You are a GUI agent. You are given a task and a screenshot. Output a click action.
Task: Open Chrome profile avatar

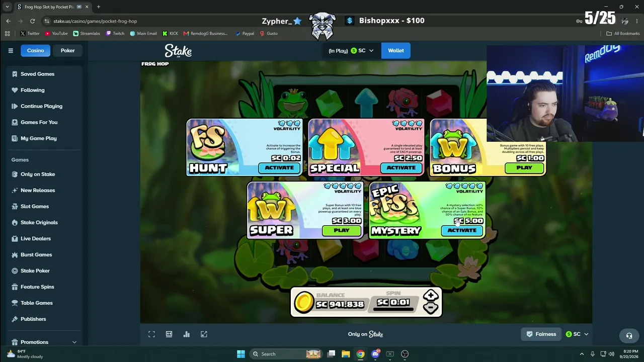(625, 21)
